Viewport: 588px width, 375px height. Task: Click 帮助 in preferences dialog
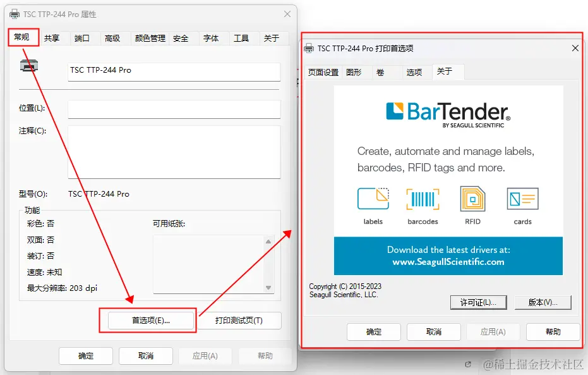point(553,332)
